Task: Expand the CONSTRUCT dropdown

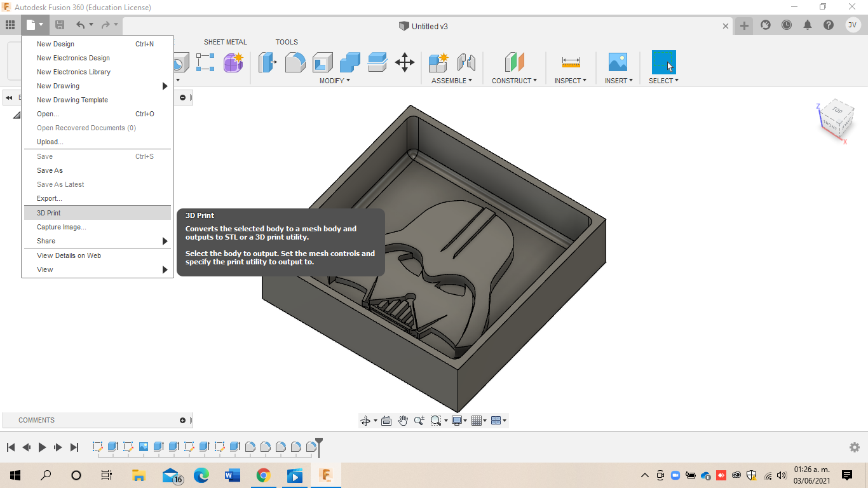Action: [515, 81]
